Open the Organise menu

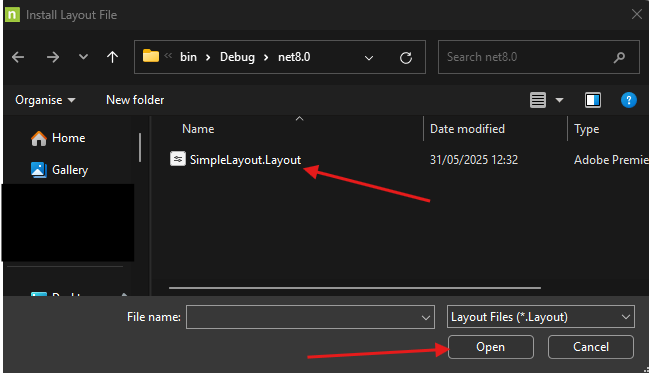pos(45,100)
